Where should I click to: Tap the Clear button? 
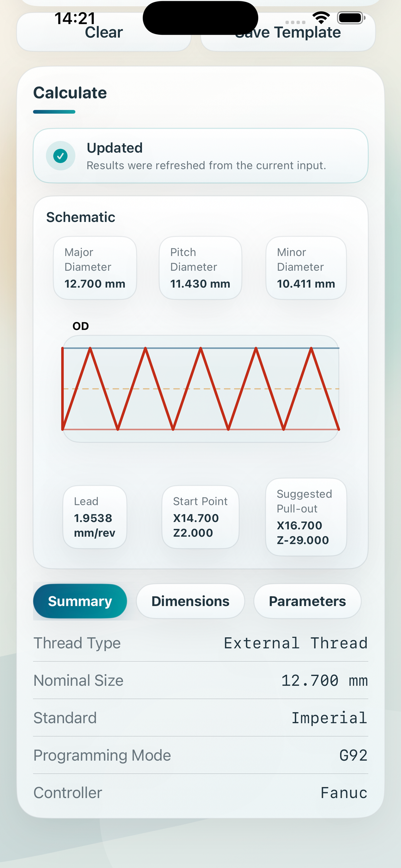click(104, 33)
